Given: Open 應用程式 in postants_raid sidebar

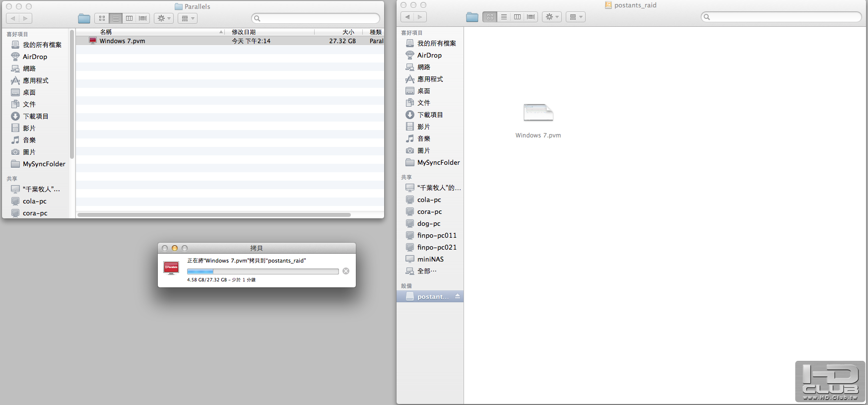Looking at the screenshot, I should point(424,79).
